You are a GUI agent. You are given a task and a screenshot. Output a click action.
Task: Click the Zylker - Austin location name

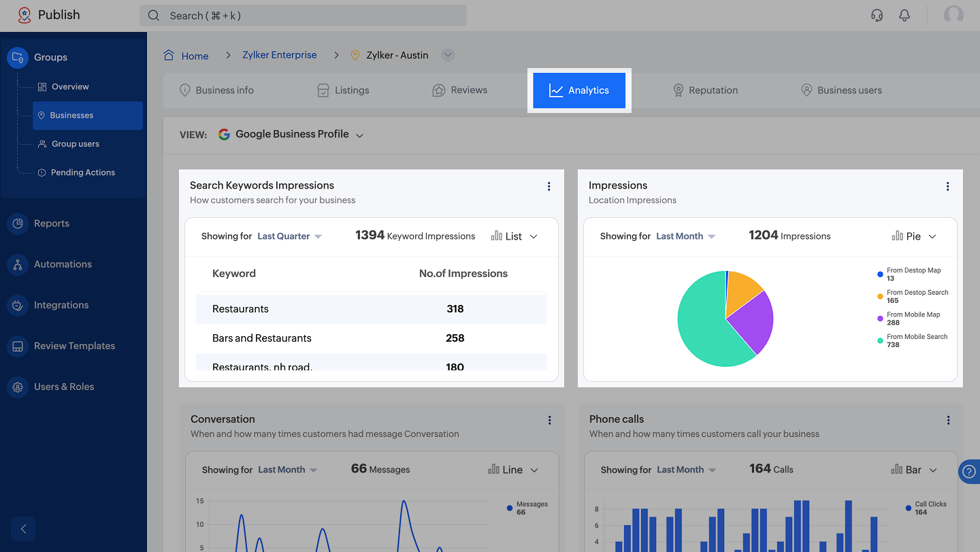point(397,55)
